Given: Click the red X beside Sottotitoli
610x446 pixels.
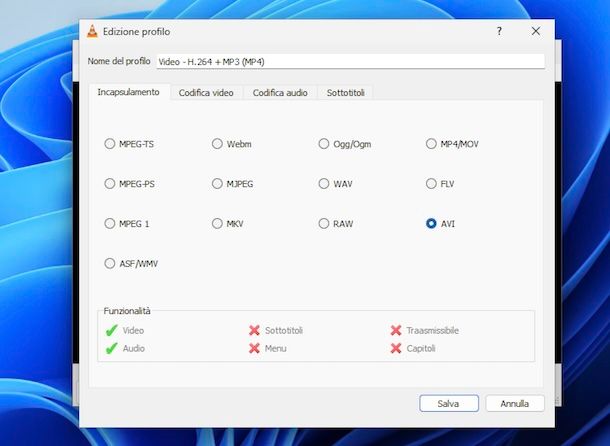Looking at the screenshot, I should tap(254, 330).
